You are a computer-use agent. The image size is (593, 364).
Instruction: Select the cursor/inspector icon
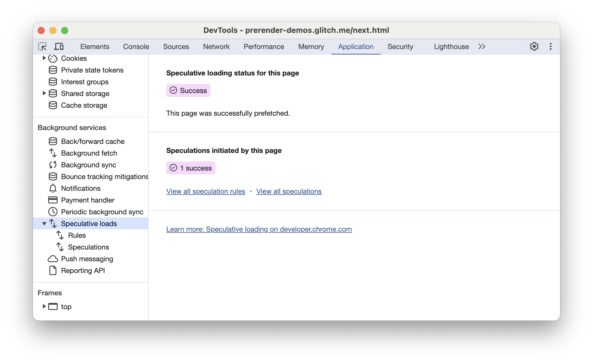43,47
